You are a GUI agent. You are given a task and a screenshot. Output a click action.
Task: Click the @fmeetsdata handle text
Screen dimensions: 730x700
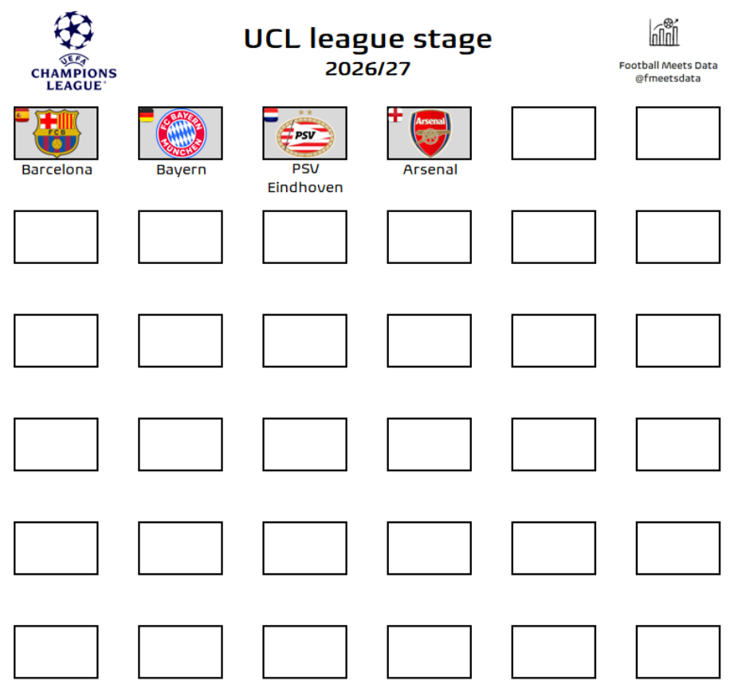click(x=668, y=78)
